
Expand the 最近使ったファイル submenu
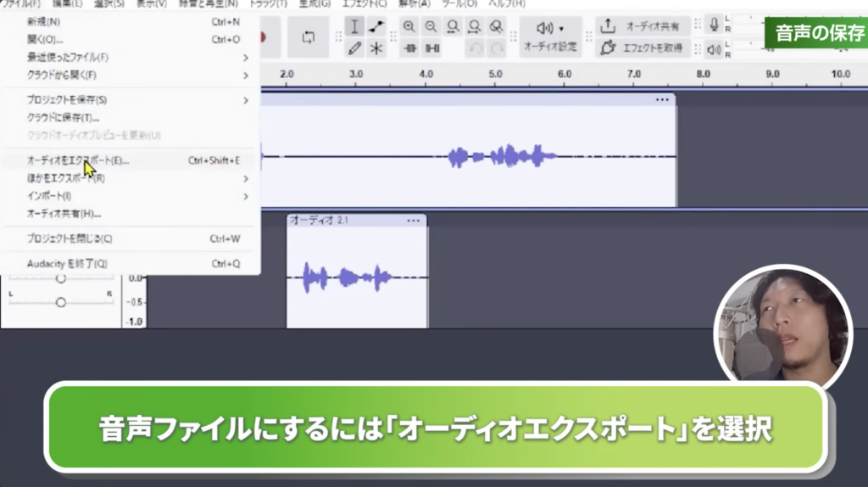tap(136, 58)
